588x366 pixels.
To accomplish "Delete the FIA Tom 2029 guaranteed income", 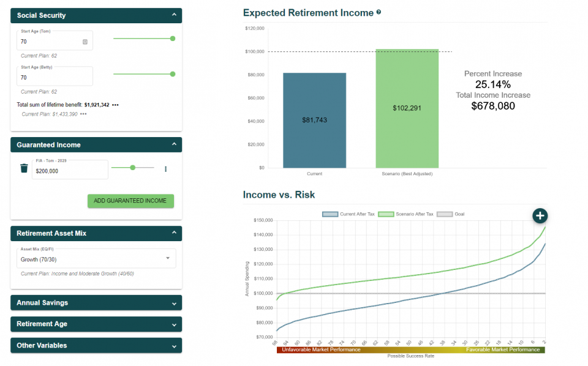I will (24, 169).
